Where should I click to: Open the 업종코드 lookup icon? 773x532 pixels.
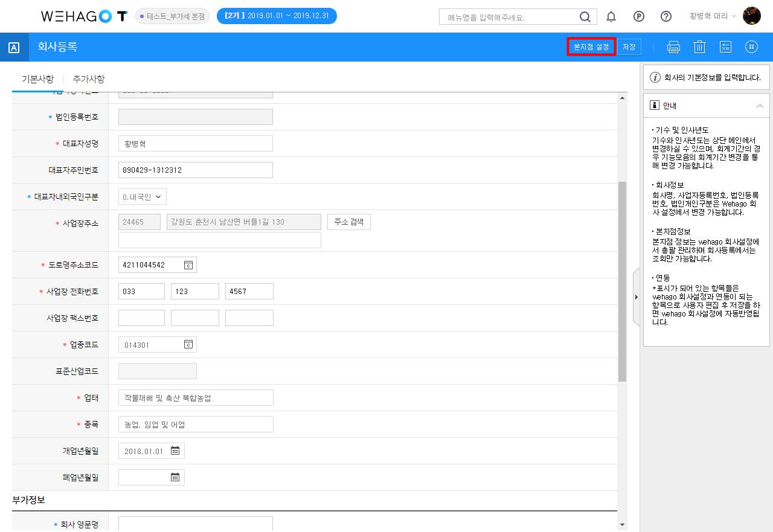[x=188, y=345]
